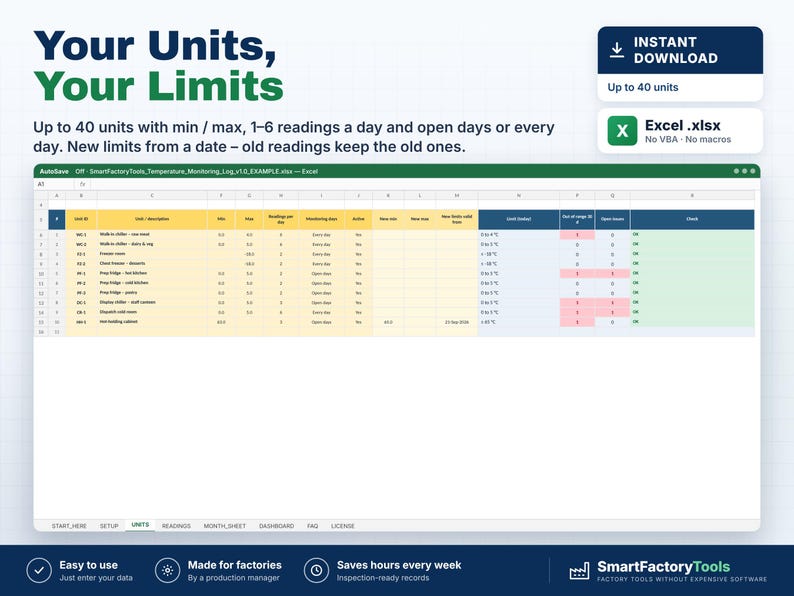Select the UNITS sheet tab
Image resolution: width=794 pixels, height=596 pixels.
pyautogui.click(x=140, y=525)
